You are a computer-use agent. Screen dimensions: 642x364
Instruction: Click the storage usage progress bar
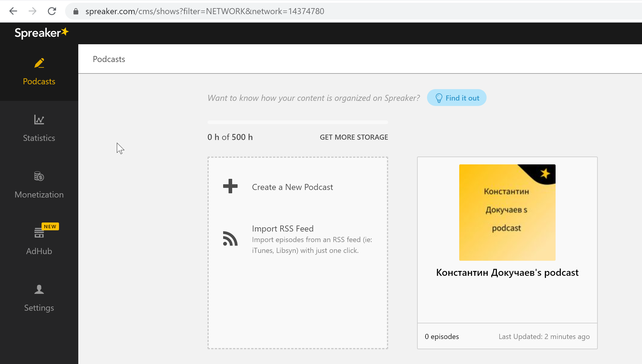coord(298,122)
